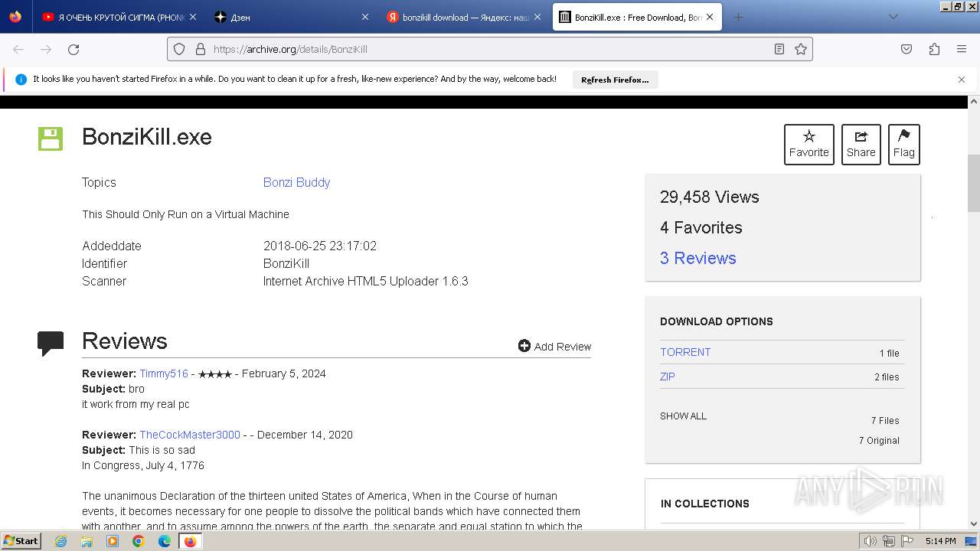Click the plus icon beside Add Review
The width and height of the screenshot is (980, 551).
(524, 346)
